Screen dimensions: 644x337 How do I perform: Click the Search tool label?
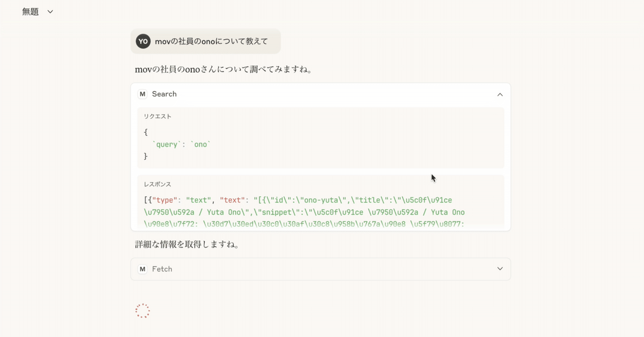(164, 94)
